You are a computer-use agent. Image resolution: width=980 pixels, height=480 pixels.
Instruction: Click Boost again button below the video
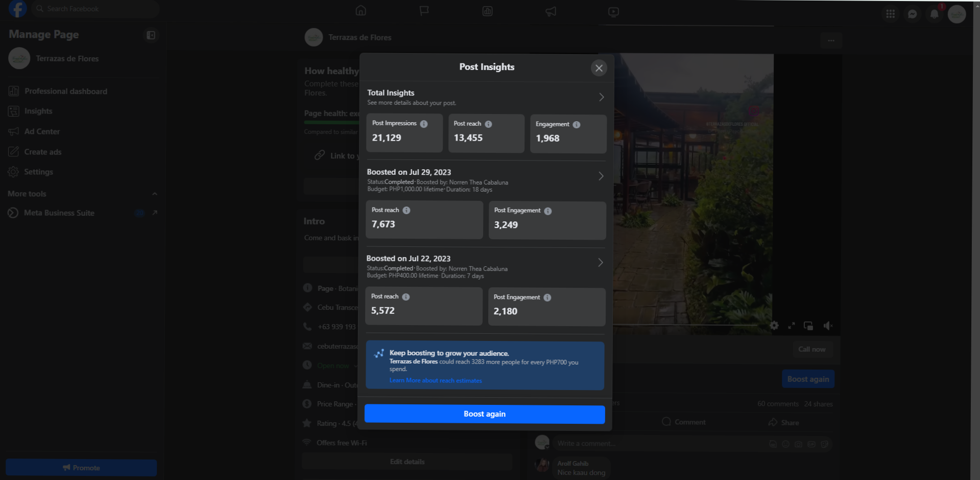coord(808,379)
